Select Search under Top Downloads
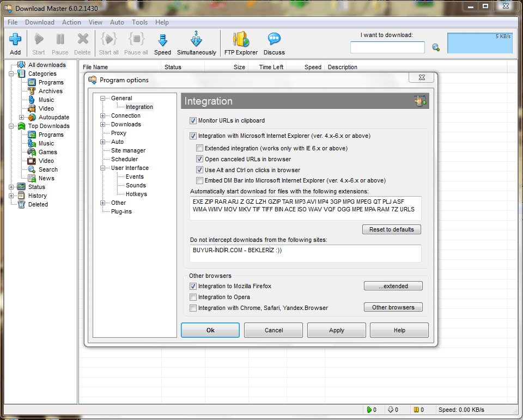 48,169
